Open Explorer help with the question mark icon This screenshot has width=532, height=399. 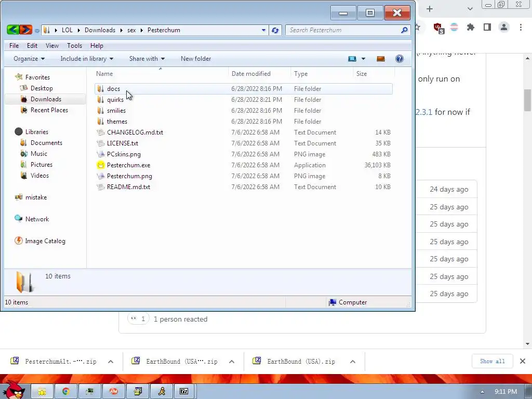(x=400, y=59)
